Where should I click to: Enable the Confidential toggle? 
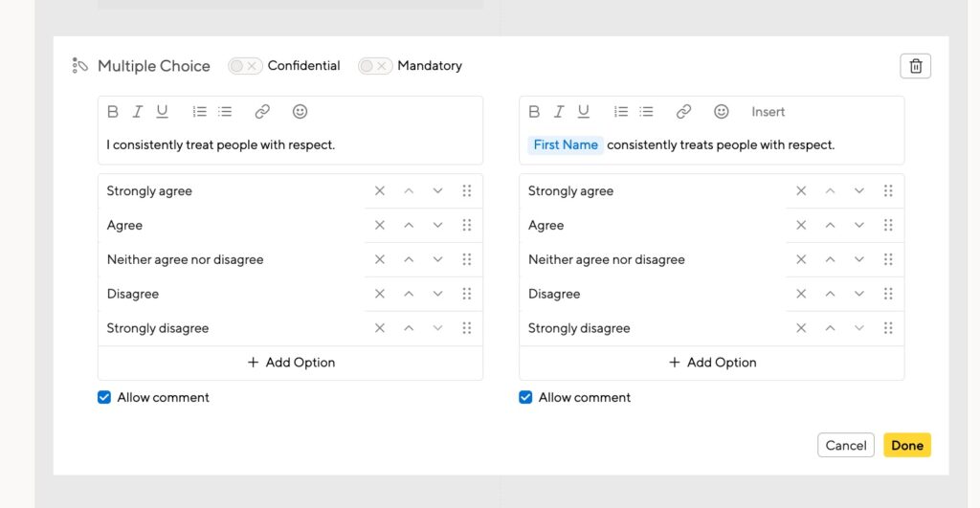click(x=245, y=66)
